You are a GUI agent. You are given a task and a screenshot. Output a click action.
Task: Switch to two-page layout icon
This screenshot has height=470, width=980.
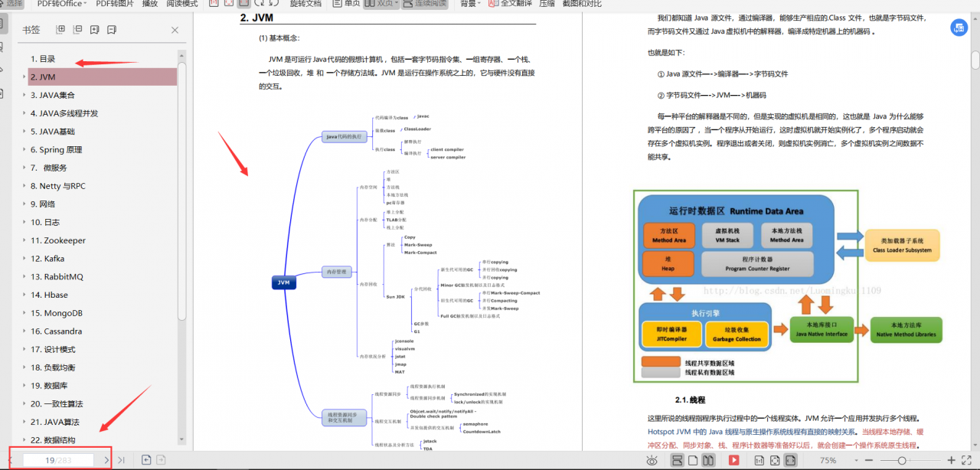pos(708,460)
